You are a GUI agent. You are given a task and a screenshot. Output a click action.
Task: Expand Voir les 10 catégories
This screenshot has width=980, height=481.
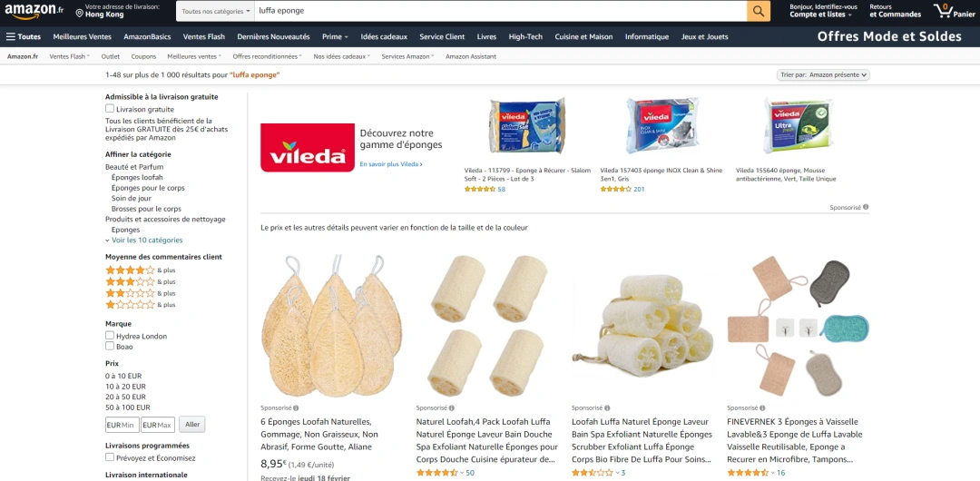click(143, 240)
